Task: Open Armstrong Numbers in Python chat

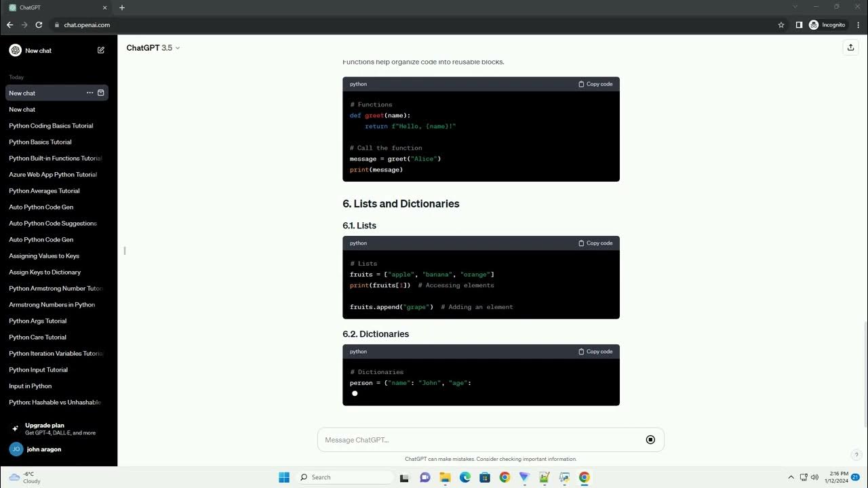Action: click(x=57, y=304)
